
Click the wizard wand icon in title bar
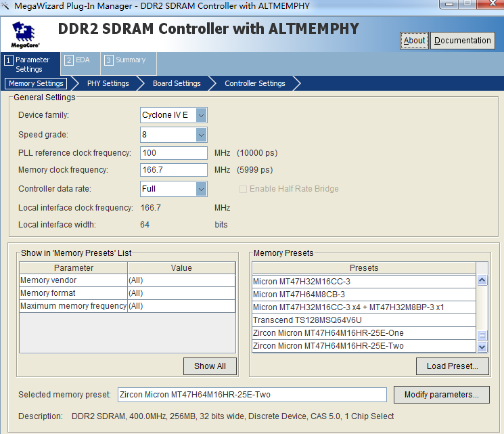(5, 5)
